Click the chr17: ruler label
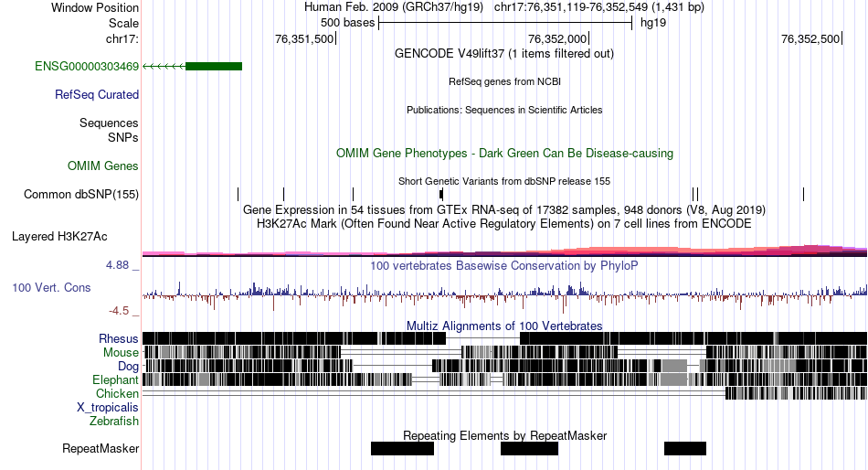This screenshot has height=470, width=868. point(122,38)
